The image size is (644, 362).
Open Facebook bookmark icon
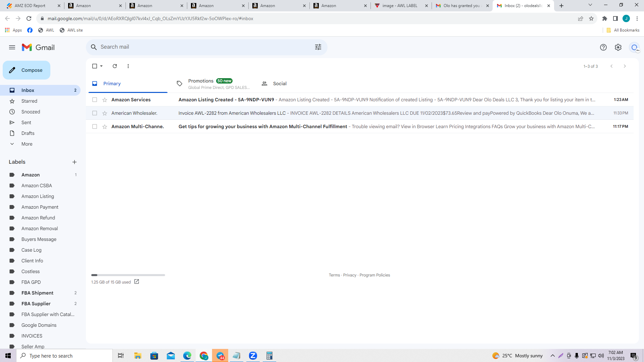pyautogui.click(x=30, y=30)
